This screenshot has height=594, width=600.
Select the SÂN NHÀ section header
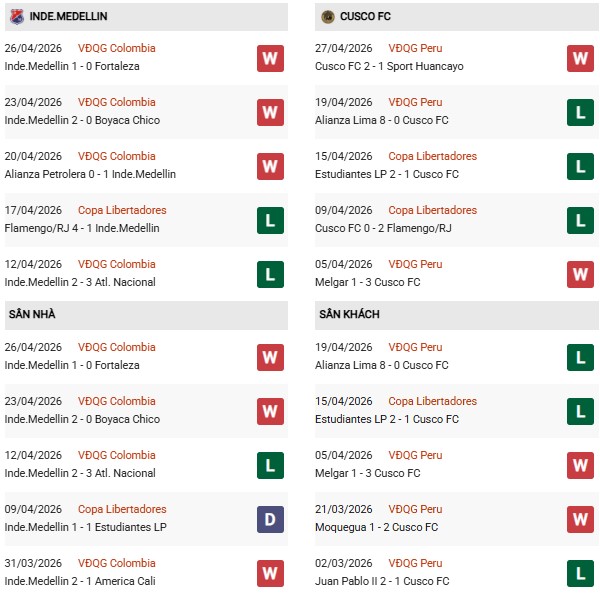point(33,315)
